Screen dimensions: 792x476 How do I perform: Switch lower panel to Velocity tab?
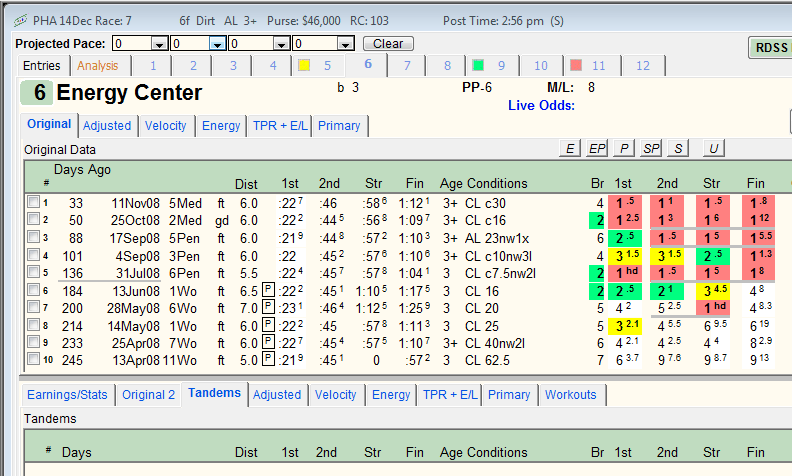pyautogui.click(x=335, y=395)
